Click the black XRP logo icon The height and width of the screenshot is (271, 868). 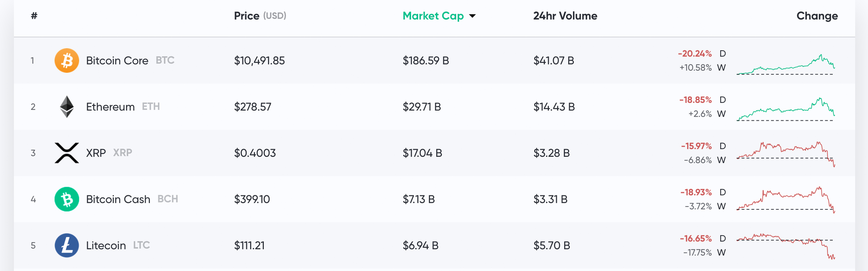(x=67, y=153)
